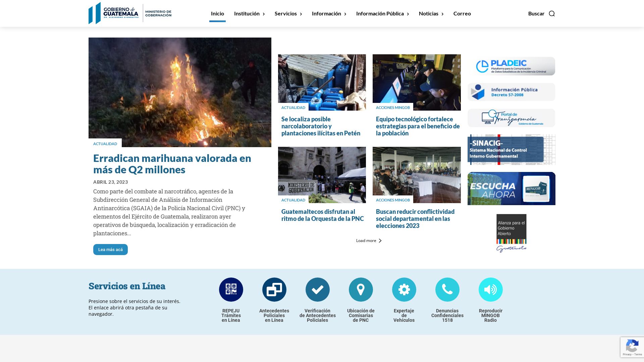Click the REPEJU QR code icon
Viewport: 644px width, 362px height.
231,289
